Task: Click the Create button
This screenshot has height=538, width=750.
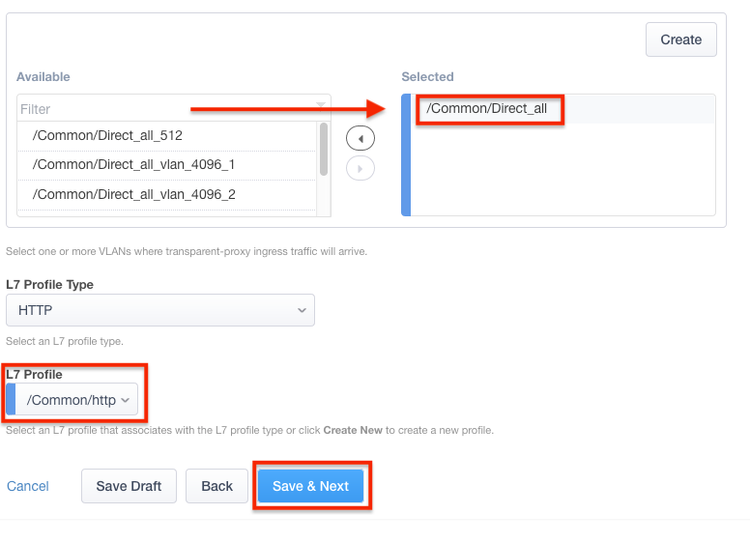Action: point(681,40)
